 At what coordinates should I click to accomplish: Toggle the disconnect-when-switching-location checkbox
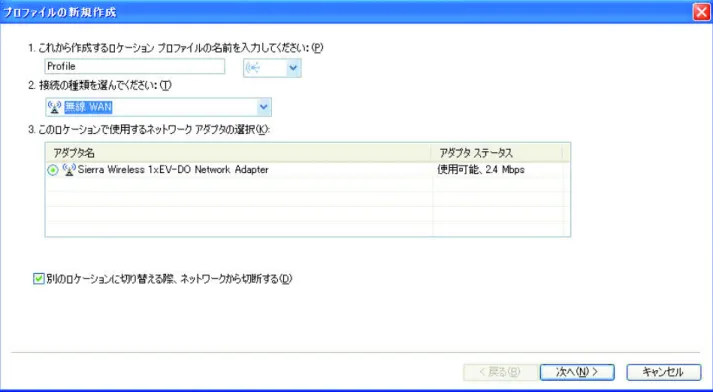tap(39, 278)
